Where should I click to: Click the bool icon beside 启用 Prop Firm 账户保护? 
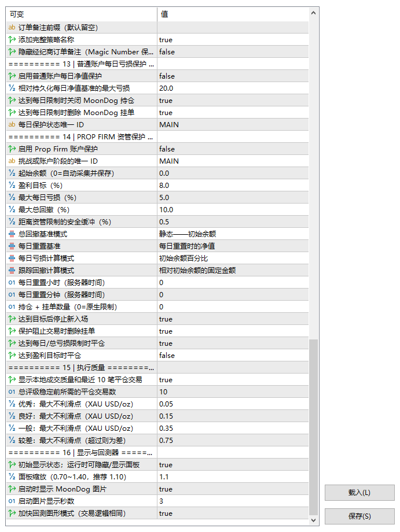tap(12, 149)
